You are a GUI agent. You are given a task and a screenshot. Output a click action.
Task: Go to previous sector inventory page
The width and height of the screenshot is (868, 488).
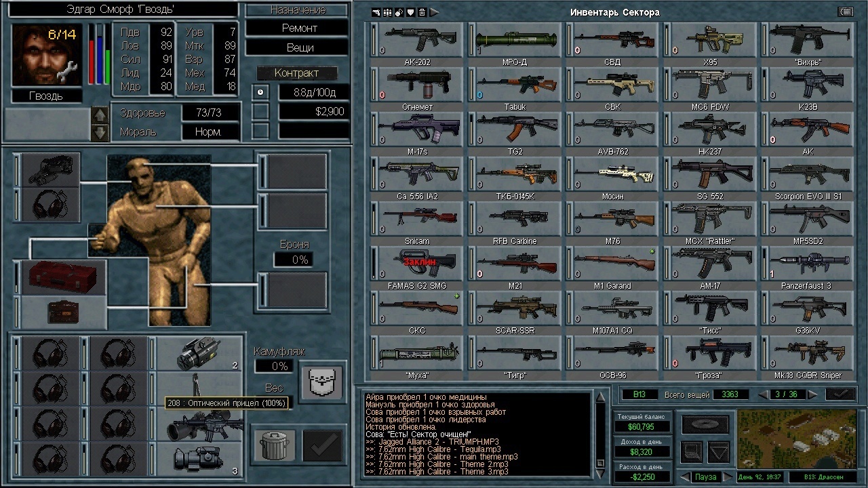click(x=764, y=394)
